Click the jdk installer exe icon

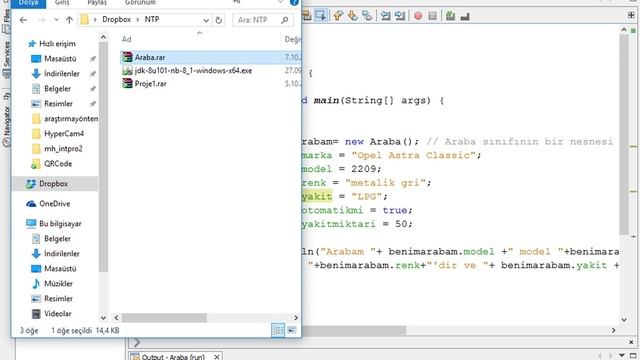point(127,71)
